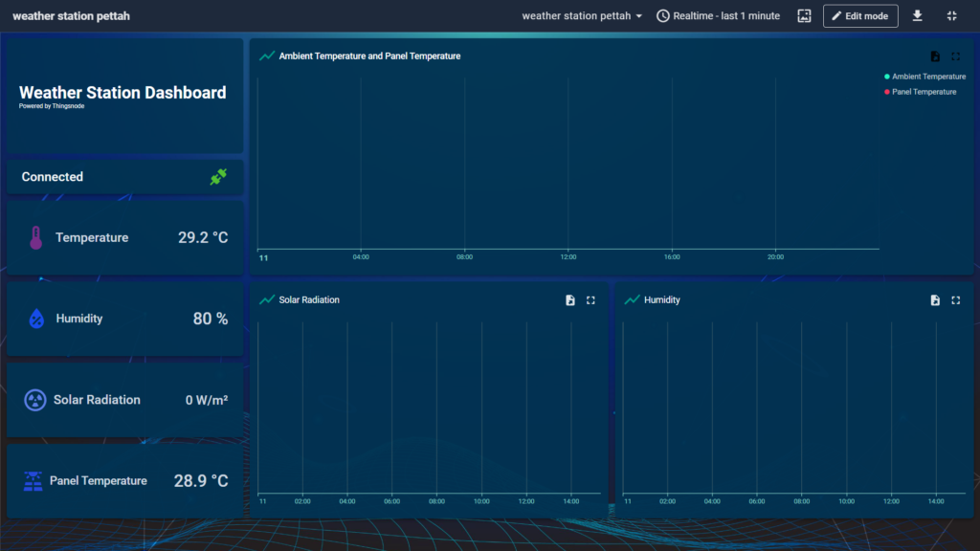Click 02:00 label on Humidity chart axis
The width and height of the screenshot is (980, 551).
(x=667, y=501)
